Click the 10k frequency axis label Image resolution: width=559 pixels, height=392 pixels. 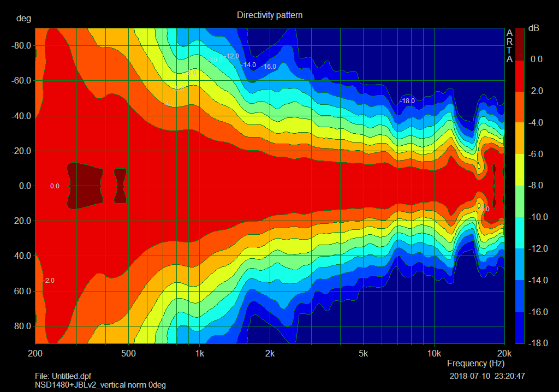pos(434,353)
